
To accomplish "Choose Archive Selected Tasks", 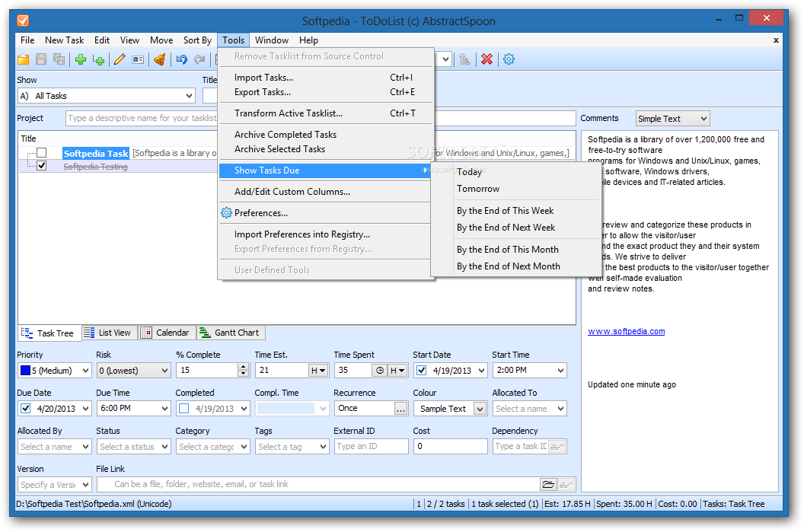I will (326, 149).
